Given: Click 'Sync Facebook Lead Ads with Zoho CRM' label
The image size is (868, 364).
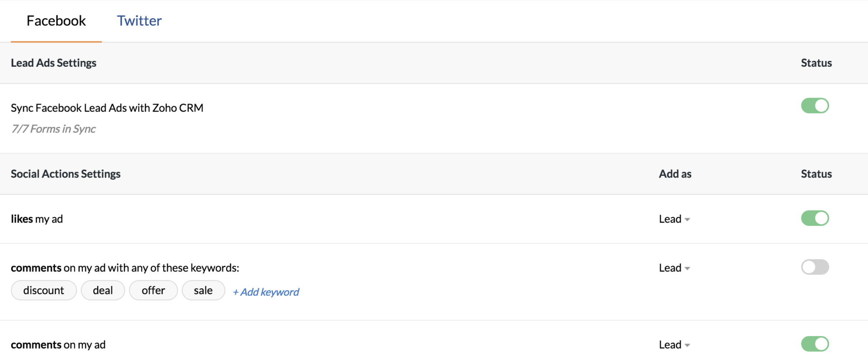Looking at the screenshot, I should (x=107, y=108).
